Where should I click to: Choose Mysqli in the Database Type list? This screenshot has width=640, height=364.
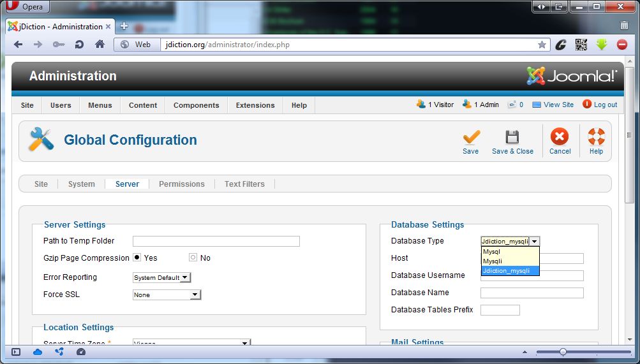tap(492, 261)
